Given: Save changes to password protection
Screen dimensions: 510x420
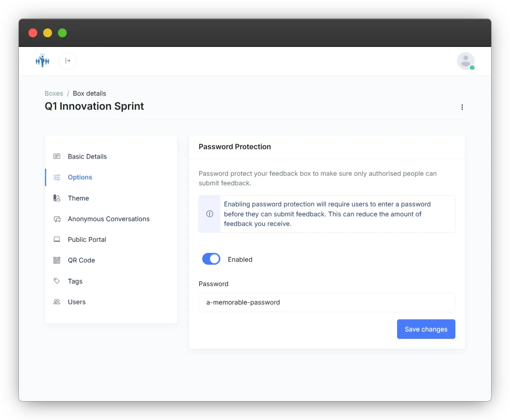Looking at the screenshot, I should [426, 329].
